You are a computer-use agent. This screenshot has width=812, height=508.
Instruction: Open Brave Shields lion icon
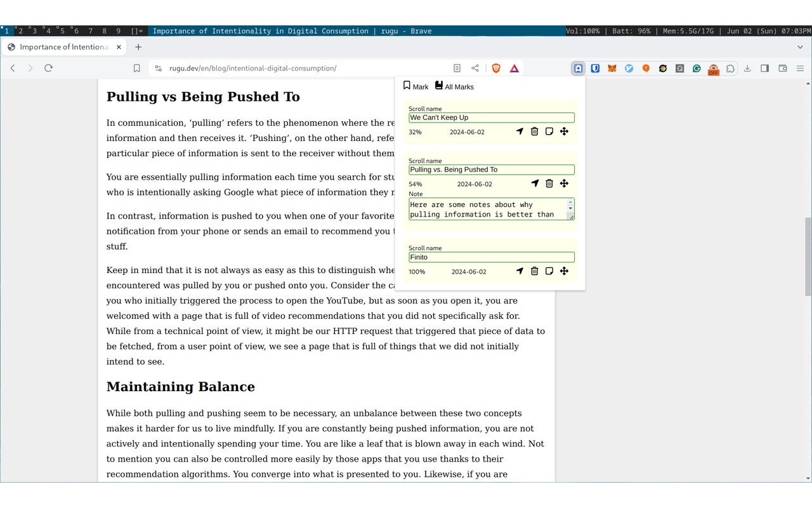pos(497,69)
